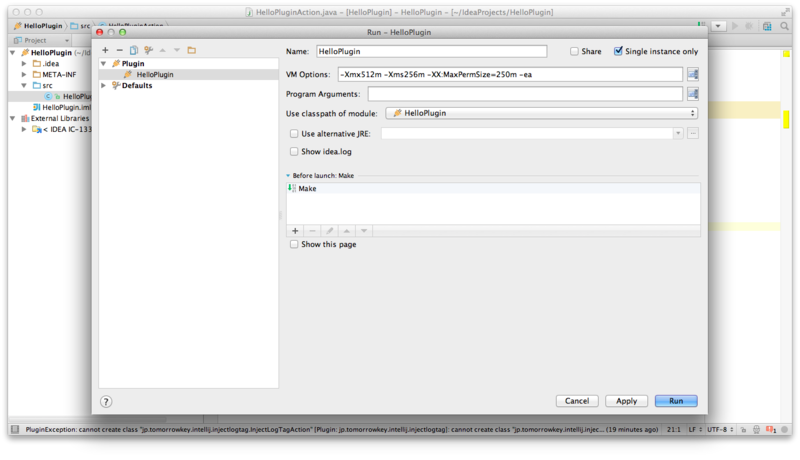Click inspector hector icon in status bar

pos(757,429)
